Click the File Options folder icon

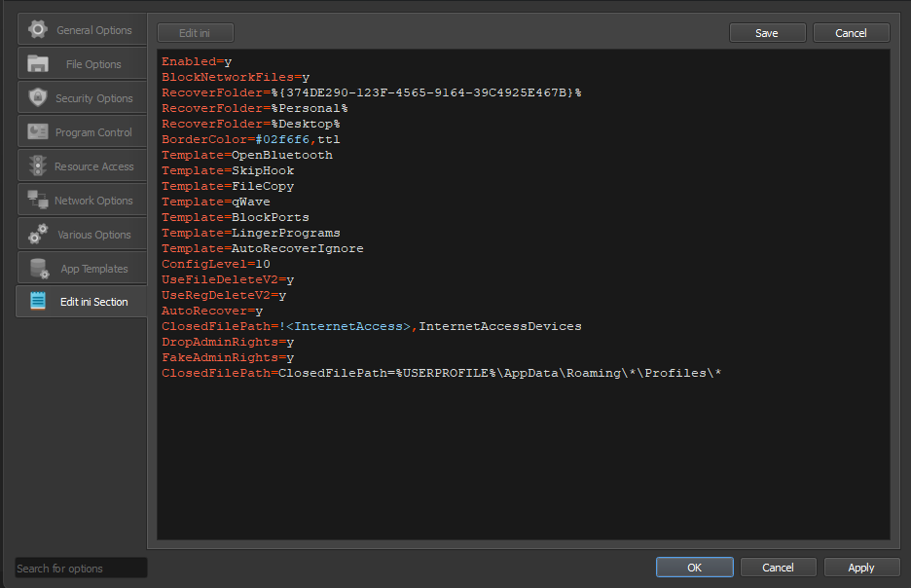(38, 64)
